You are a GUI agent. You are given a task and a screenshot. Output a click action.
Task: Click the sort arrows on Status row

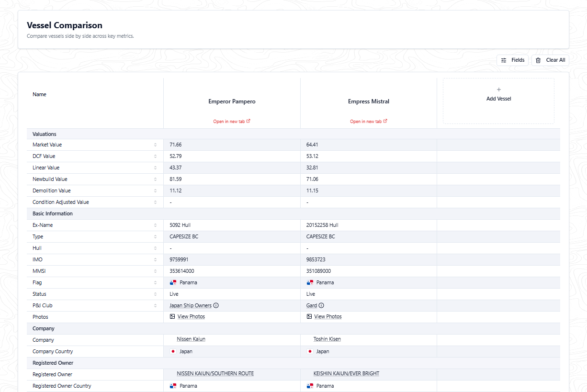pos(155,294)
